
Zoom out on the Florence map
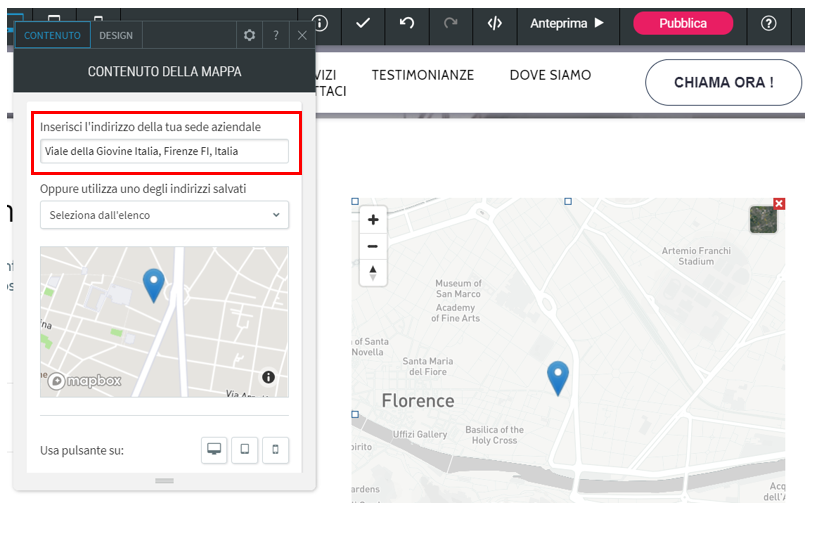coord(373,246)
